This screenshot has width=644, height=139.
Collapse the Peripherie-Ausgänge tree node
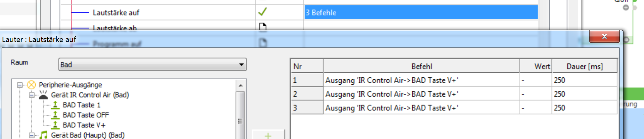tap(20, 85)
